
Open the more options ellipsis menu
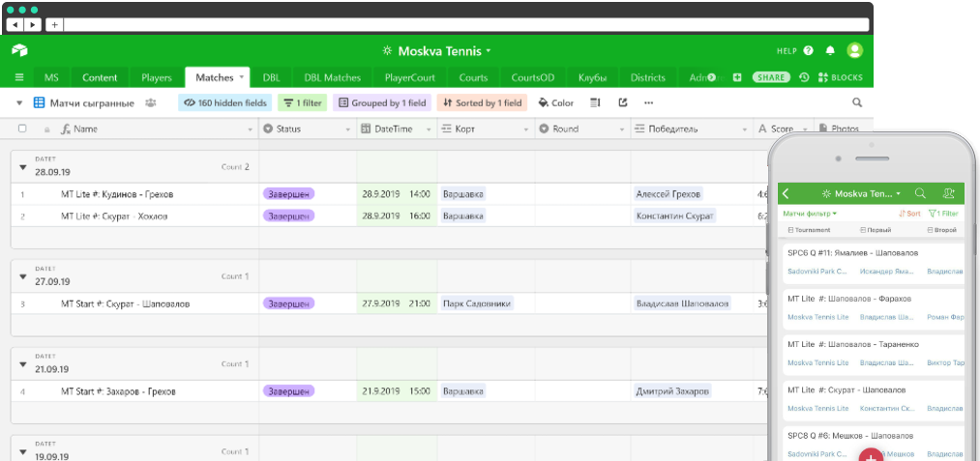(x=649, y=103)
